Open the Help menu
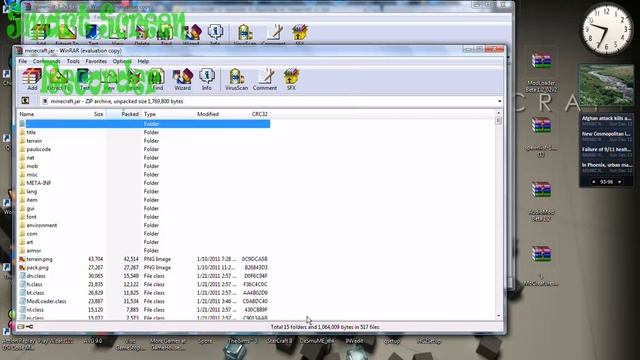The image size is (640, 360). (143, 61)
